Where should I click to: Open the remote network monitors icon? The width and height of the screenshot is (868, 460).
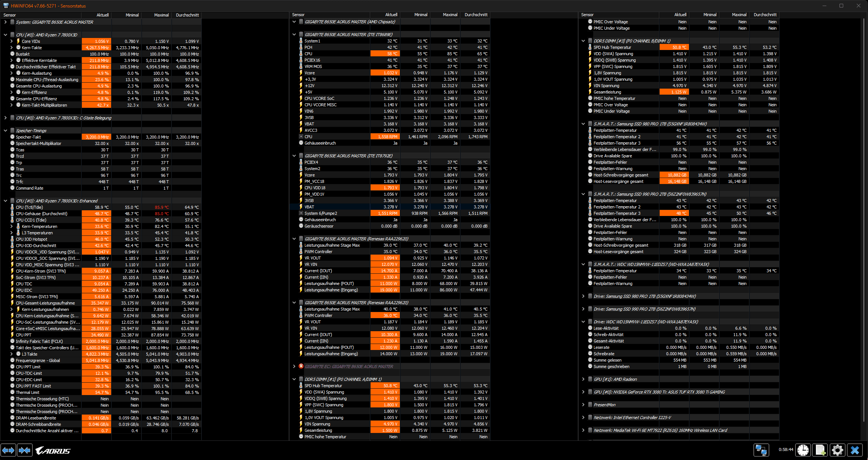(761, 450)
